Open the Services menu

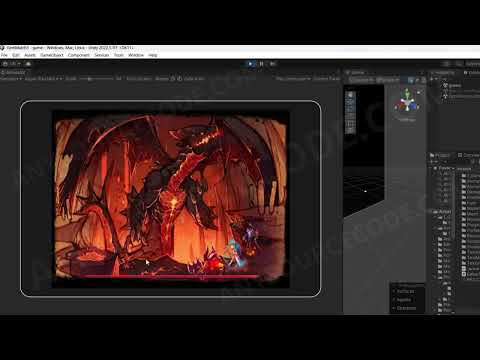(x=102, y=55)
